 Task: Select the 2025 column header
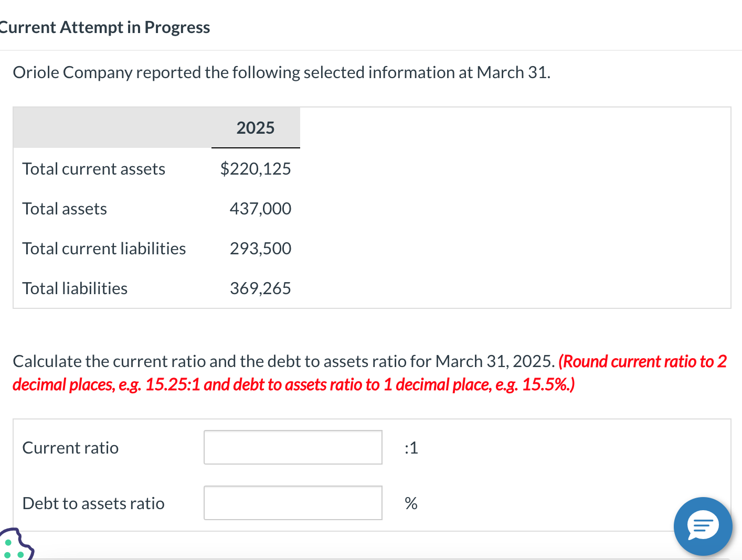[x=256, y=127]
